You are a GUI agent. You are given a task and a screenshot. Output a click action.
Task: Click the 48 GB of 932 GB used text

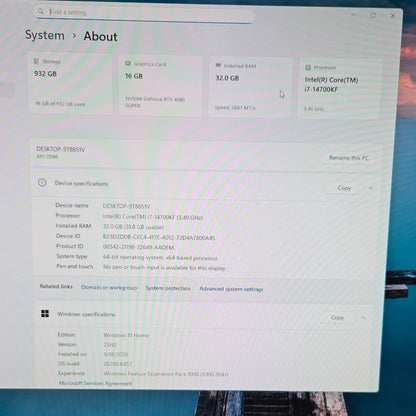[x=60, y=104]
